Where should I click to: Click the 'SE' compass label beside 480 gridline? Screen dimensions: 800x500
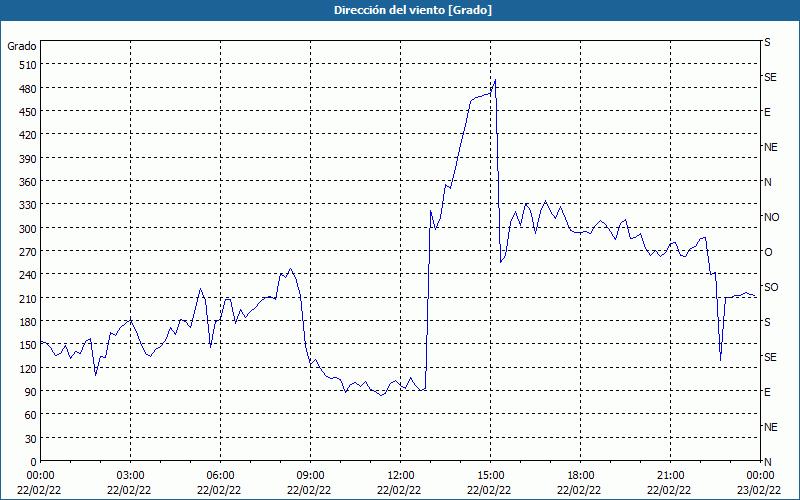pos(770,77)
